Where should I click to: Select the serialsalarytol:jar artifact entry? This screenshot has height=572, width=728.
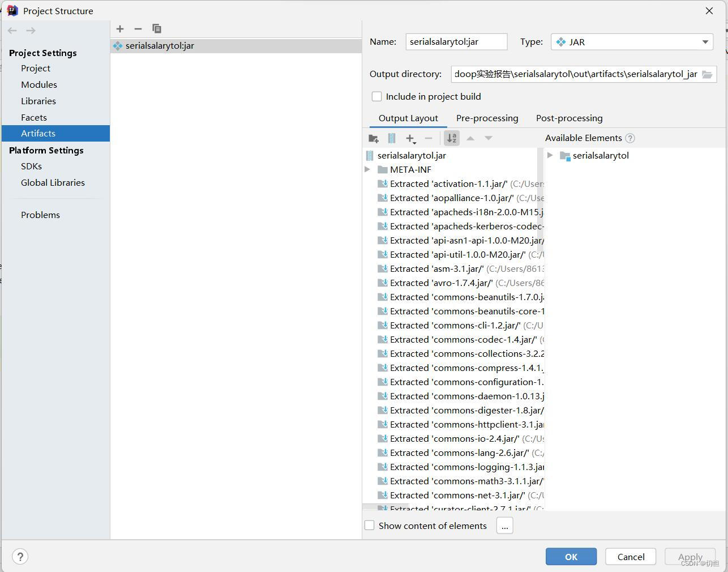point(236,46)
